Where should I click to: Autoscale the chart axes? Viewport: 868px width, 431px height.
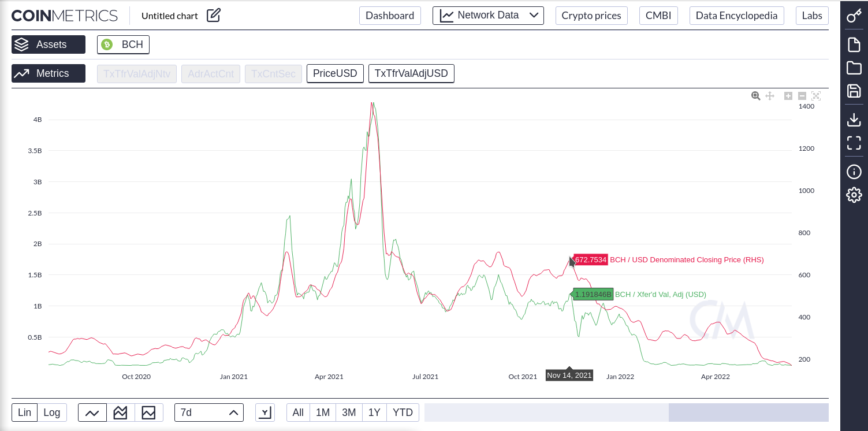(816, 96)
